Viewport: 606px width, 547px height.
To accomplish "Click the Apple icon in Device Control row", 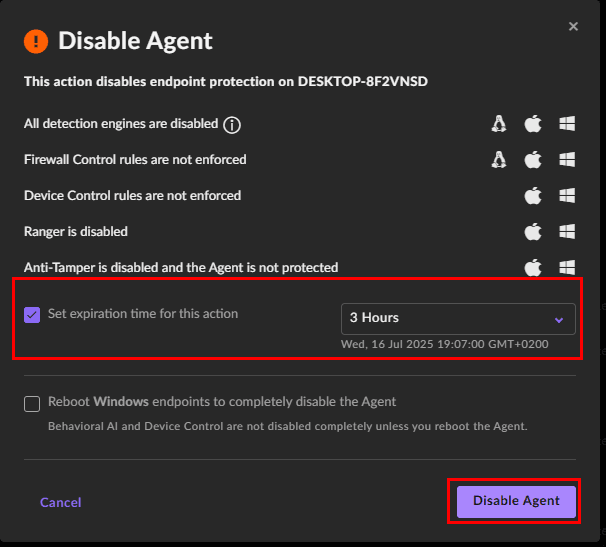I will click(x=533, y=196).
